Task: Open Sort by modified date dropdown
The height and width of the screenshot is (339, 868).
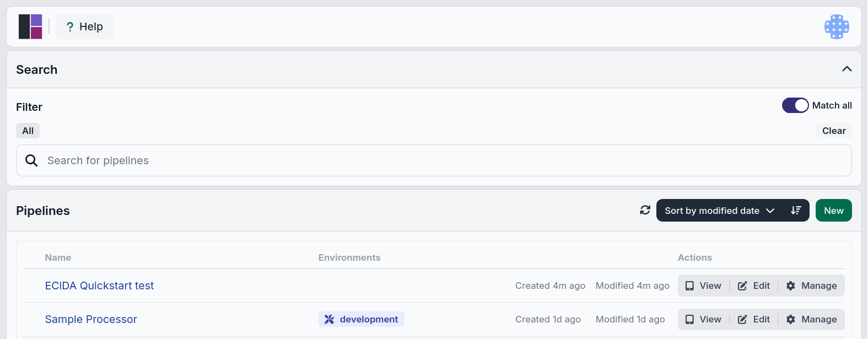Action: click(719, 211)
